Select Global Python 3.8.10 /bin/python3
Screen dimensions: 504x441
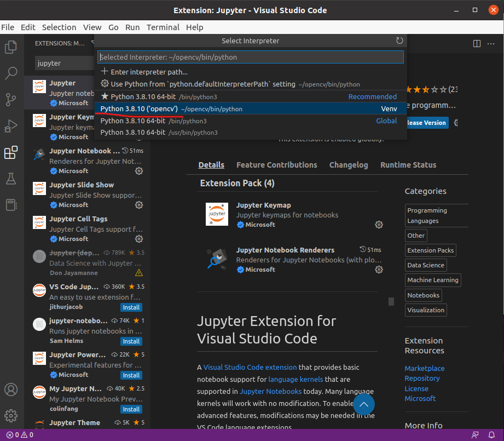coord(251,121)
